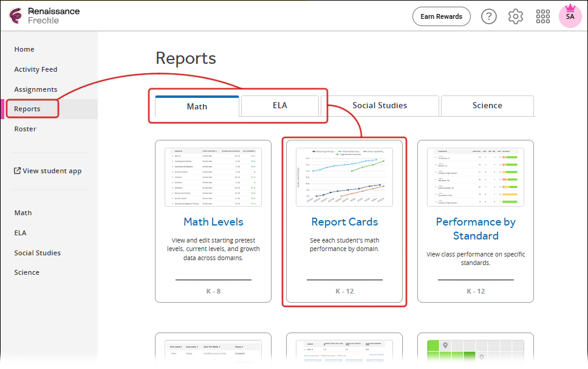Open Performance by Standard title link
Screen dimensions: 588x369
click(x=476, y=229)
